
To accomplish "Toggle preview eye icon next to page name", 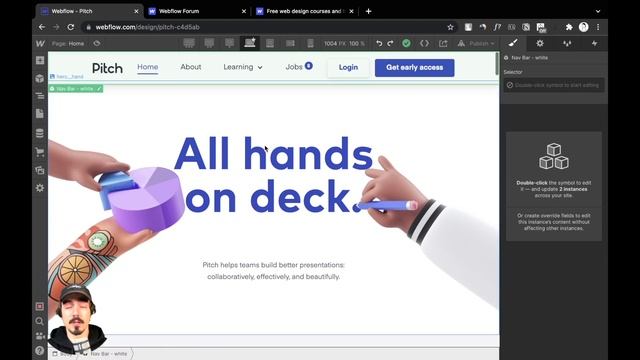I will (97, 43).
